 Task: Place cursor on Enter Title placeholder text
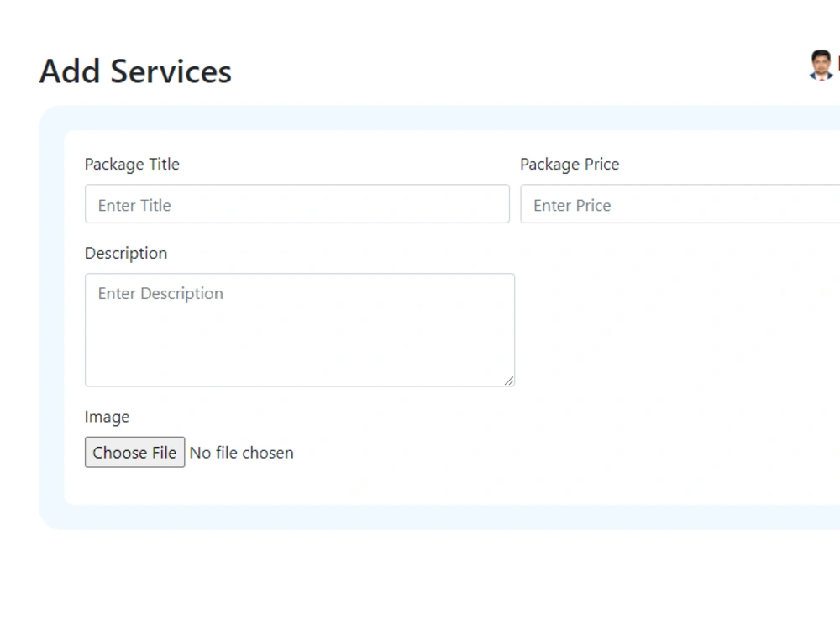[134, 205]
